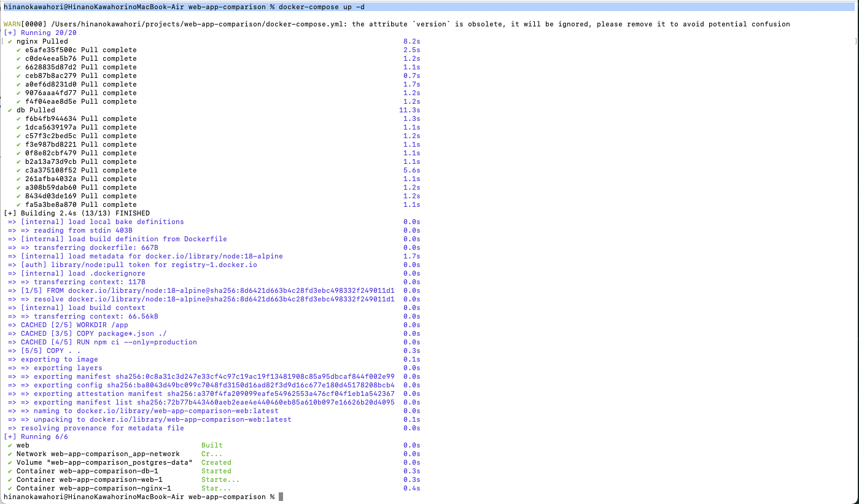Click 'CACHED [4/5] RUN npm ci --only=production' line
This screenshot has height=504, width=859.
coord(103,342)
